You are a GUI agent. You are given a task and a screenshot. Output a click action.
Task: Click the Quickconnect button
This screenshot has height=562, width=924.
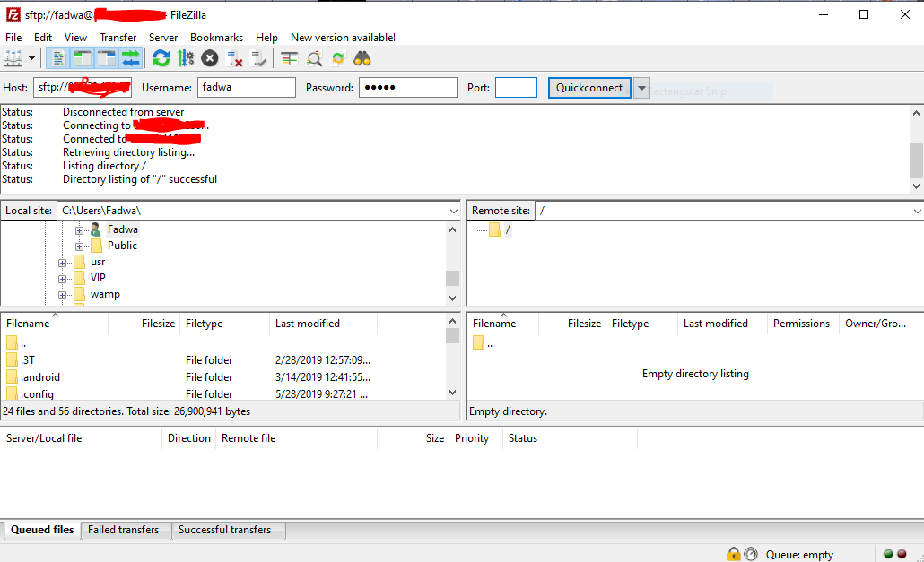[589, 88]
